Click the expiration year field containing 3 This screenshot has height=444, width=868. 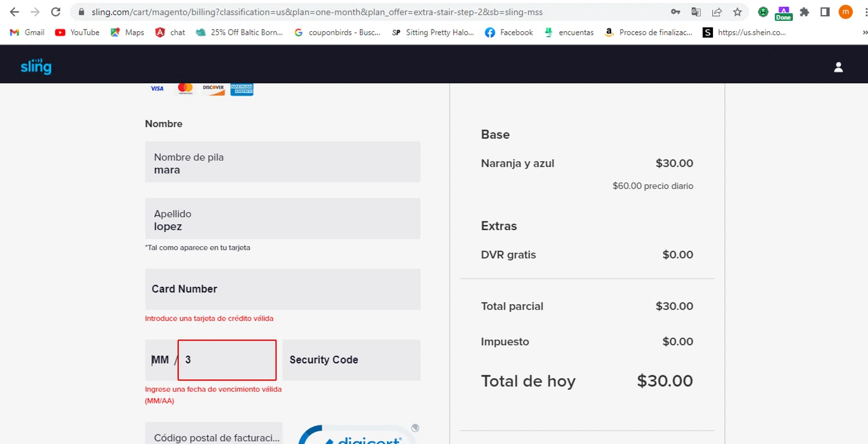click(227, 360)
